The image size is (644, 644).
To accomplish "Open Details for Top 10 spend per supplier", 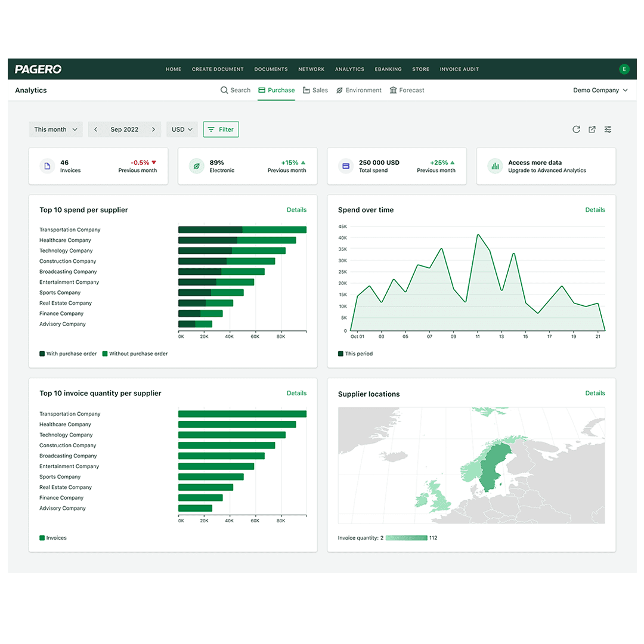I will [296, 210].
